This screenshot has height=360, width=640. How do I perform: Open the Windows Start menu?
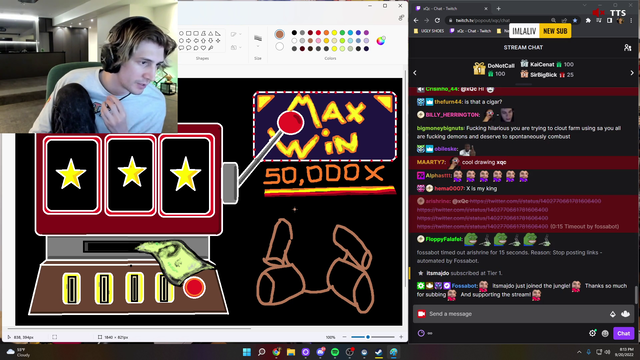point(247,352)
